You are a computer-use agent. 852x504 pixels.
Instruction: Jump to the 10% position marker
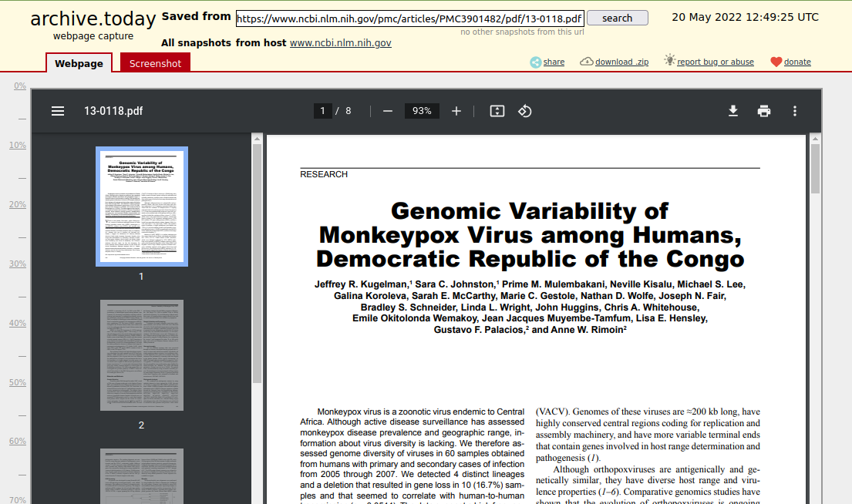coord(18,145)
